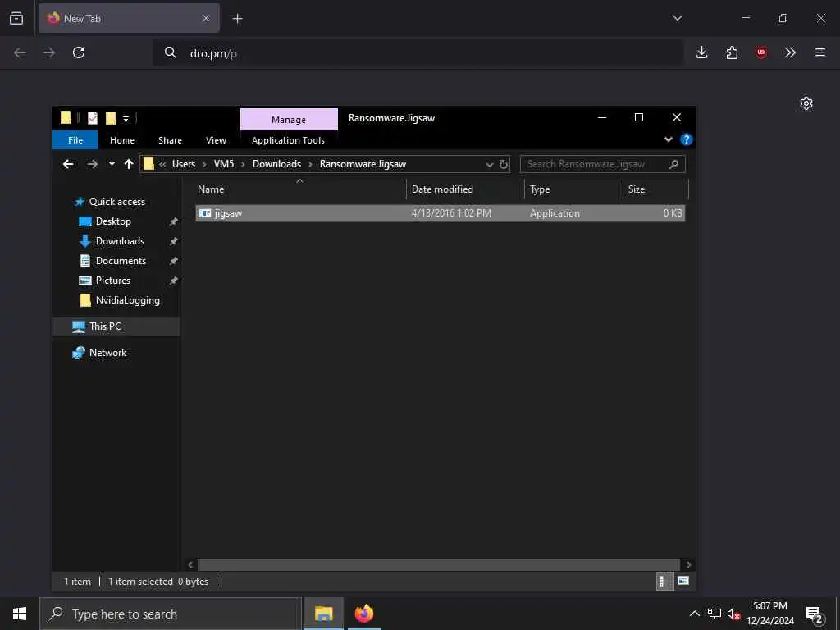Open Explorer help question mark
840x630 pixels.
687,139
